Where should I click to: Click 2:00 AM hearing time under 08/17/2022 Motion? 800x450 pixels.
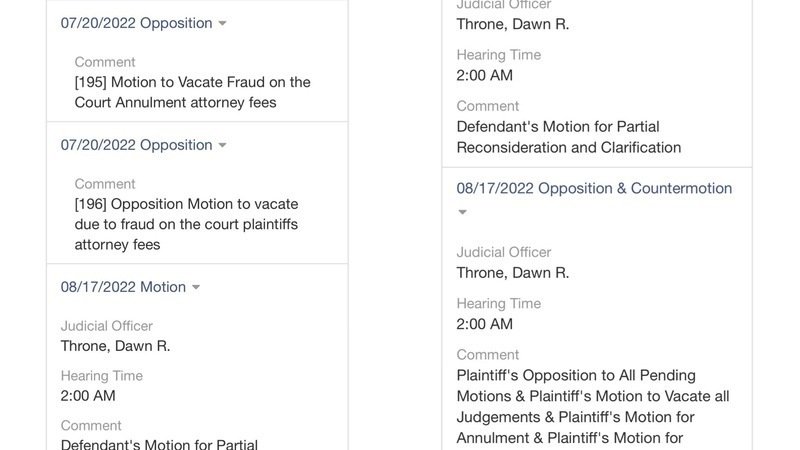point(88,396)
